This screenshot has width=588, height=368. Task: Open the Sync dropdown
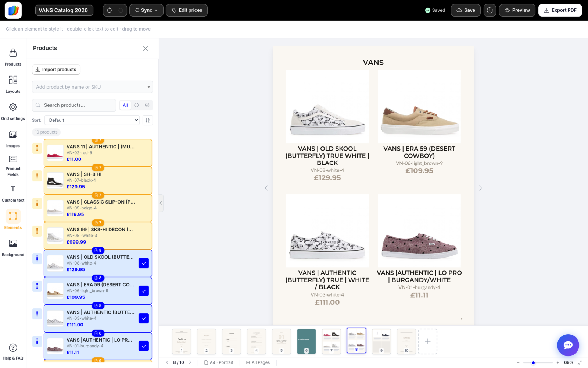[x=146, y=10]
